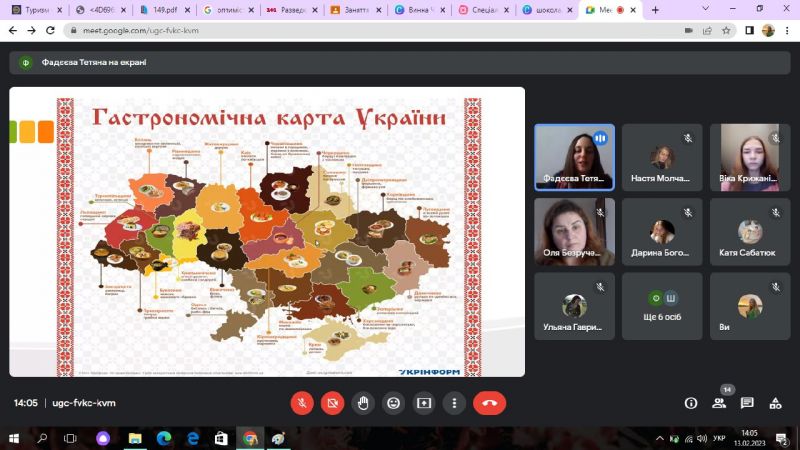
Task: Close the Туризм tab
Action: (60, 10)
